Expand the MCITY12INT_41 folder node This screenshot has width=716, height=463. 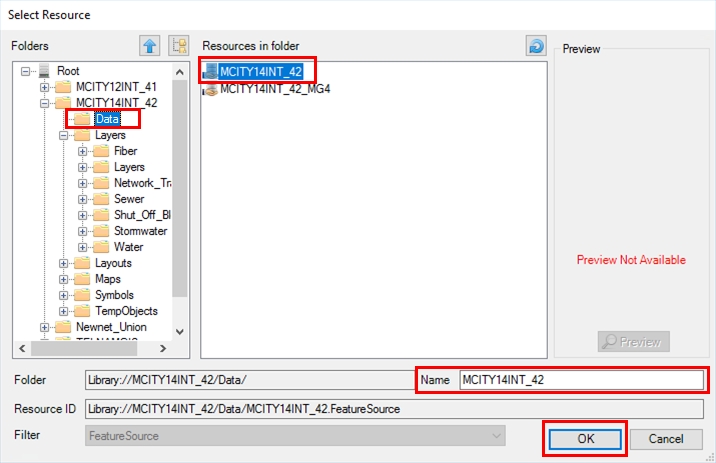tap(45, 87)
